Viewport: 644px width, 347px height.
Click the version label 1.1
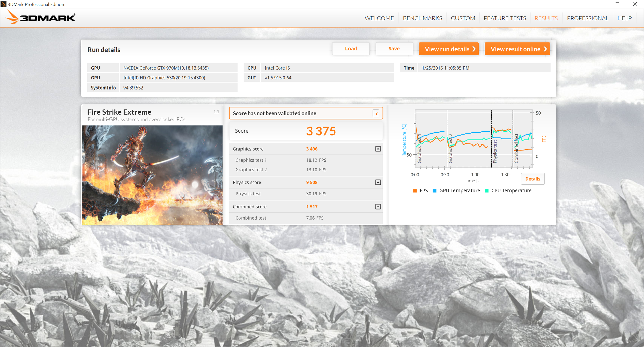click(216, 112)
